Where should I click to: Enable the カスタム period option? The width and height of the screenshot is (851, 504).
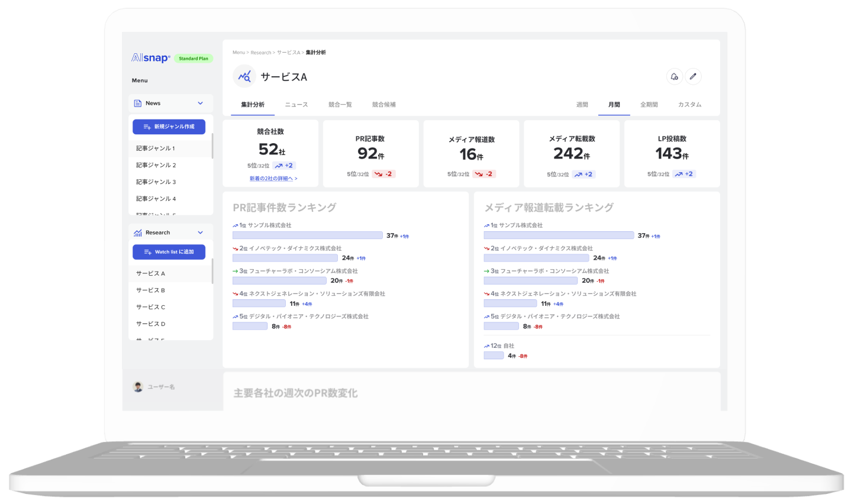pyautogui.click(x=690, y=104)
